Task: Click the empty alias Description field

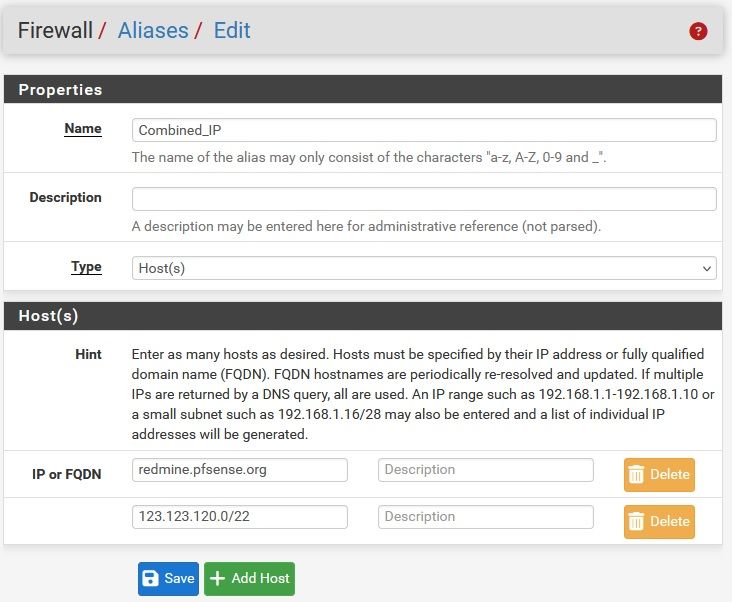Action: tap(424, 198)
